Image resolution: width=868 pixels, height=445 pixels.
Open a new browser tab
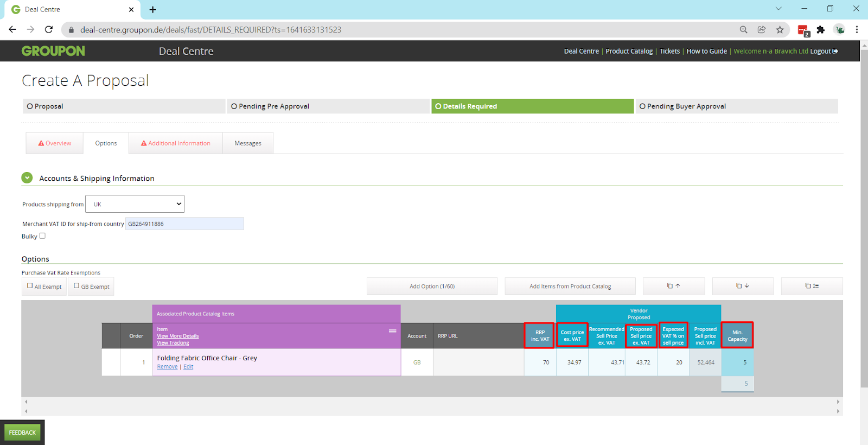pyautogui.click(x=153, y=10)
